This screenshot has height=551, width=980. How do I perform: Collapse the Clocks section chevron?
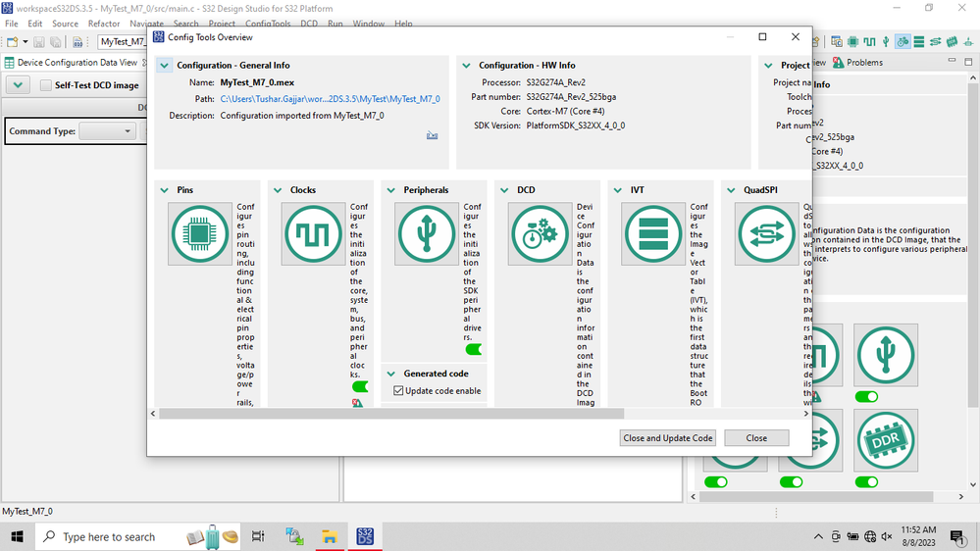tap(278, 190)
